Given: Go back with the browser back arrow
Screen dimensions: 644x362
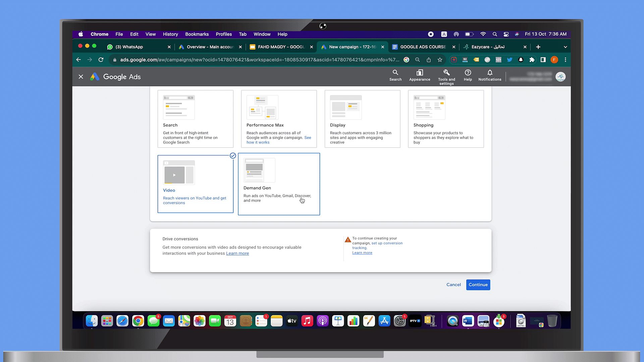Looking at the screenshot, I should pos(78,60).
